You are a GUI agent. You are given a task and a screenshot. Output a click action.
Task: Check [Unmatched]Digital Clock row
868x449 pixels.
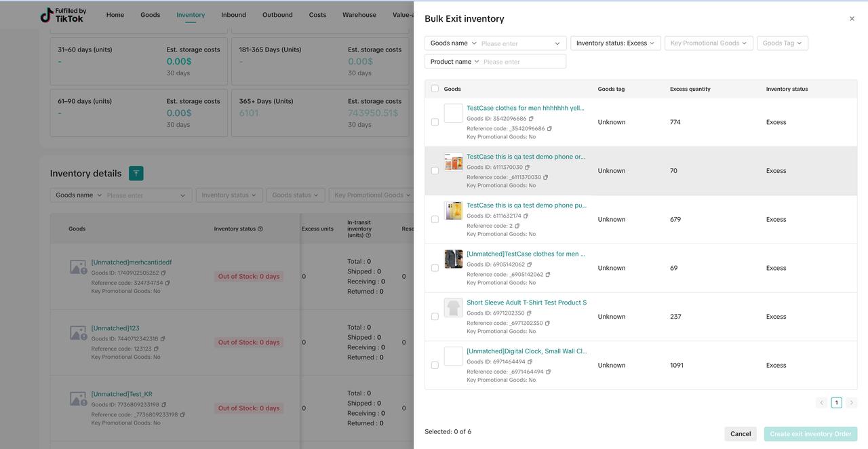click(x=435, y=366)
